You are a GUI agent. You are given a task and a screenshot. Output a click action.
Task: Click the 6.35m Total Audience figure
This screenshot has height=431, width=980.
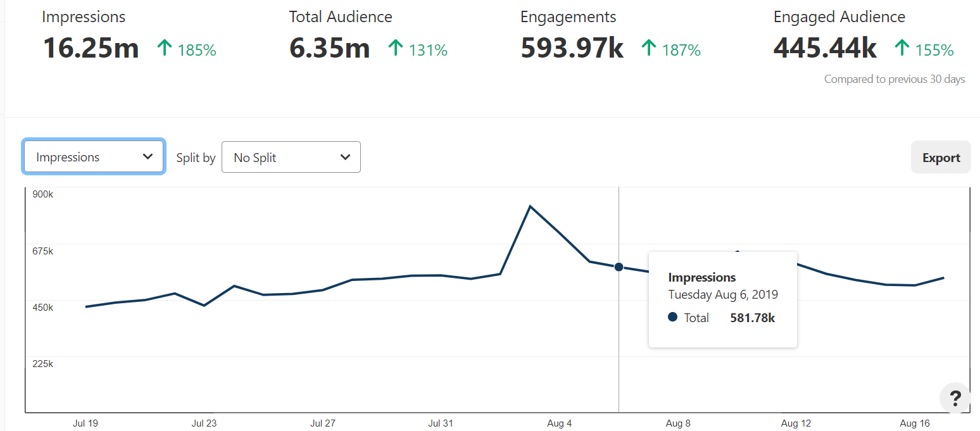[x=330, y=47]
